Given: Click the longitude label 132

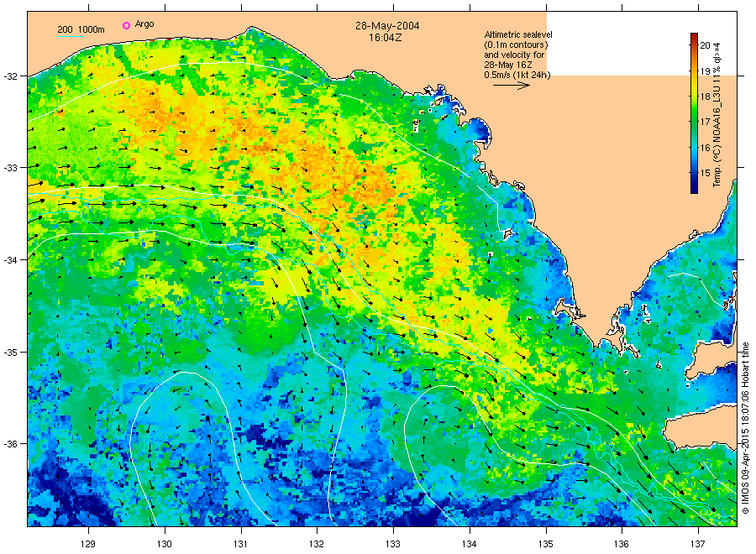Looking at the screenshot, I should (x=317, y=544).
